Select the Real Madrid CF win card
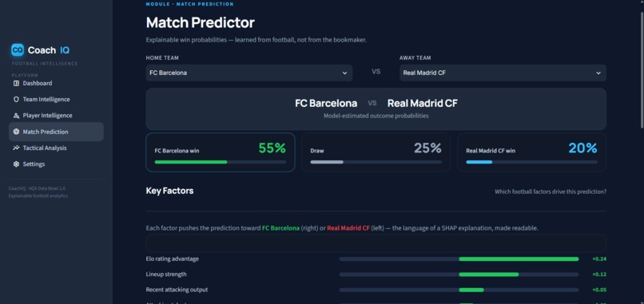Image resolution: width=644 pixels, height=304 pixels. click(x=531, y=152)
